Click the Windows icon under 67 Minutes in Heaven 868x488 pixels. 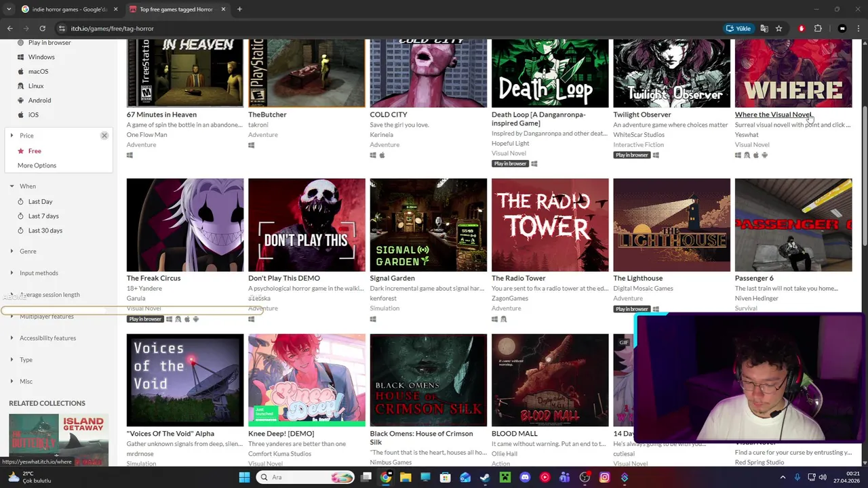pos(130,155)
